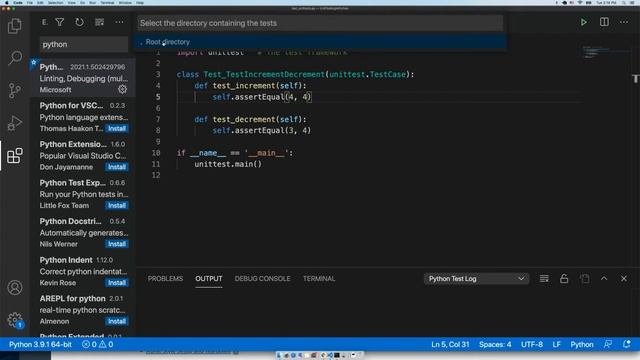Filter extensions with the funnel icon
Viewport: 640px width, 360px height.
point(60,22)
